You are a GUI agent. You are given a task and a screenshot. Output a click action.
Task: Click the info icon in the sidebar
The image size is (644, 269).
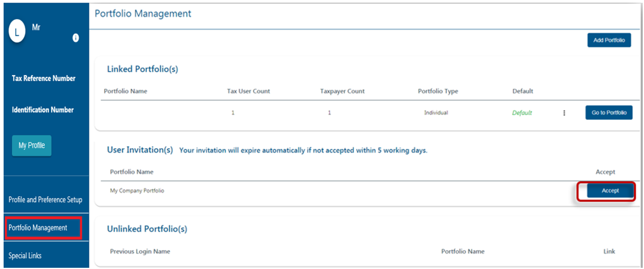pos(76,38)
